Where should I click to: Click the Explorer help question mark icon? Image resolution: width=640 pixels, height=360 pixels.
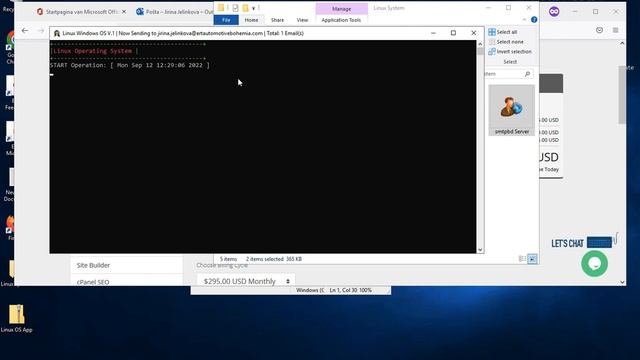[534, 20]
